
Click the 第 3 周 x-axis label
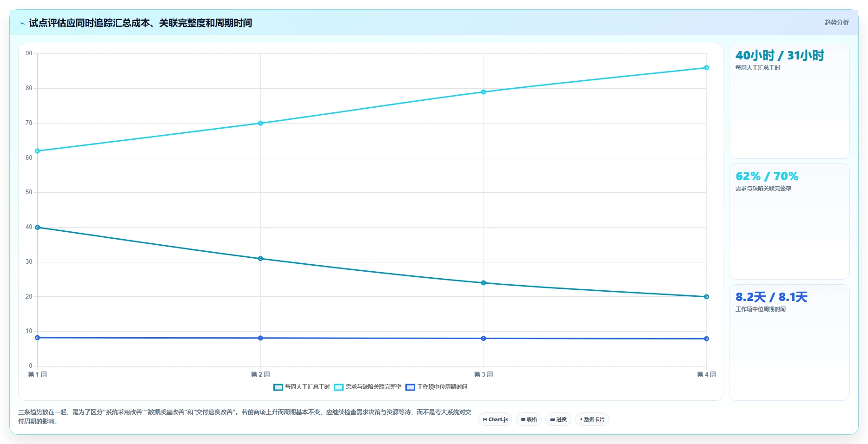coord(484,374)
